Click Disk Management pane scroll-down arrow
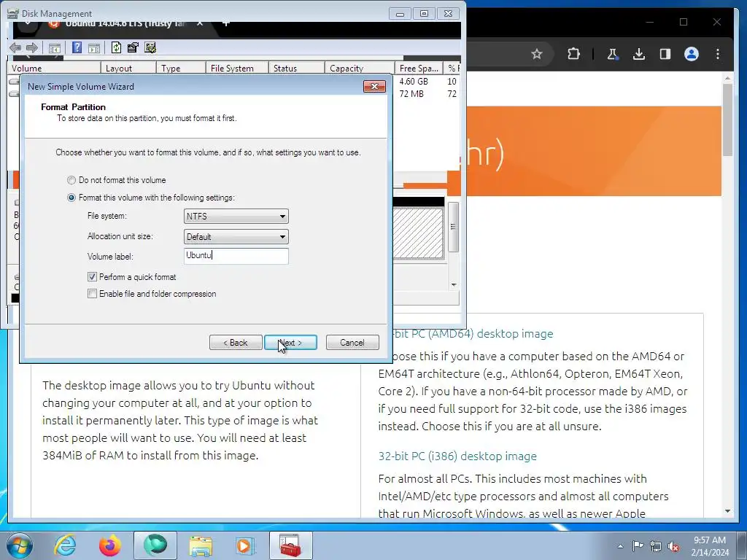Image resolution: width=747 pixels, height=560 pixels. (x=454, y=285)
